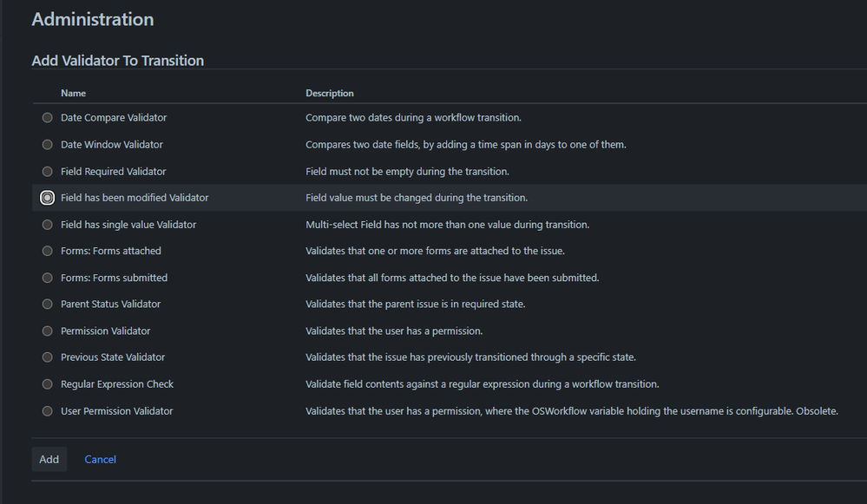Click the selected Field has been modified radio
The width and height of the screenshot is (867, 504).
click(47, 198)
